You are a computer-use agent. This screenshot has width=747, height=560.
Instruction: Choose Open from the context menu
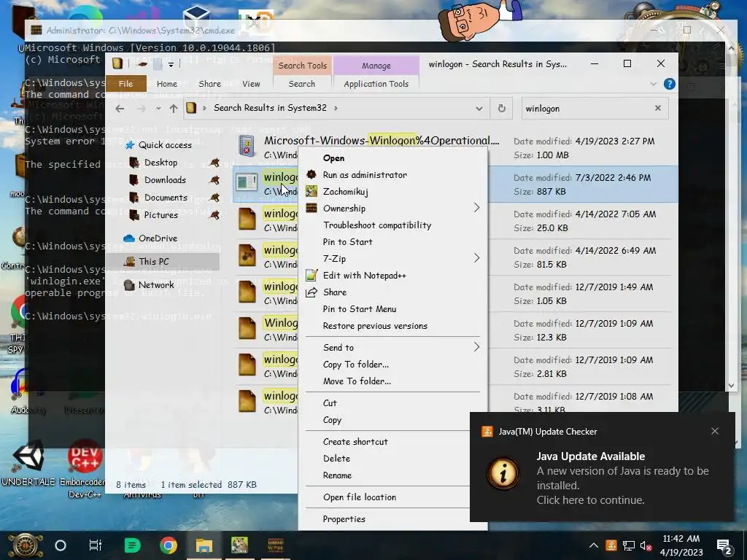[x=333, y=158]
